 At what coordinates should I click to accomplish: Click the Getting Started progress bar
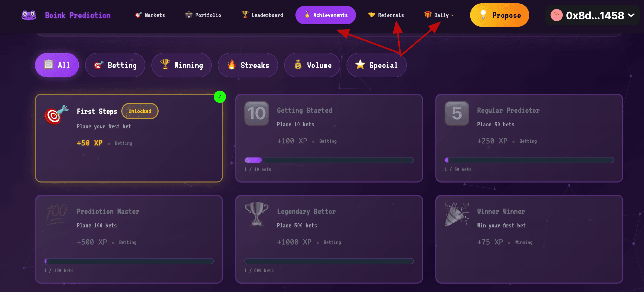(x=329, y=160)
